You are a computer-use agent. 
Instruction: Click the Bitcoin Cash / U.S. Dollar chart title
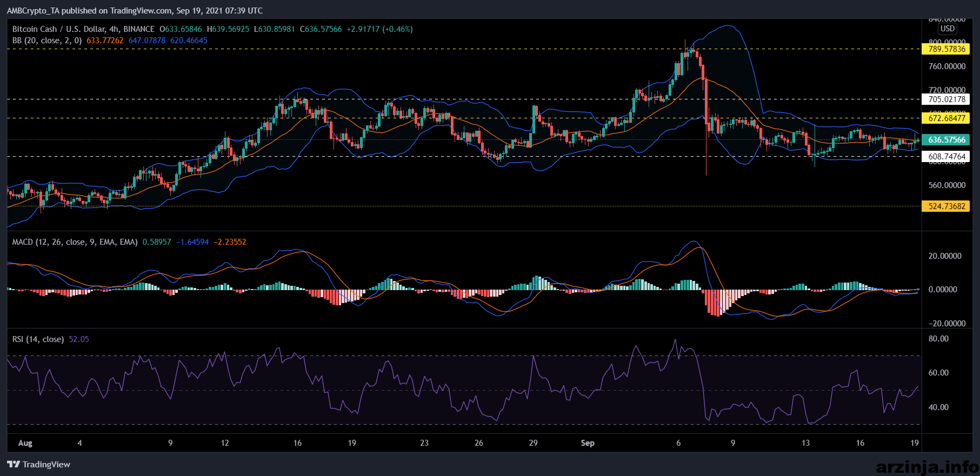(83, 29)
